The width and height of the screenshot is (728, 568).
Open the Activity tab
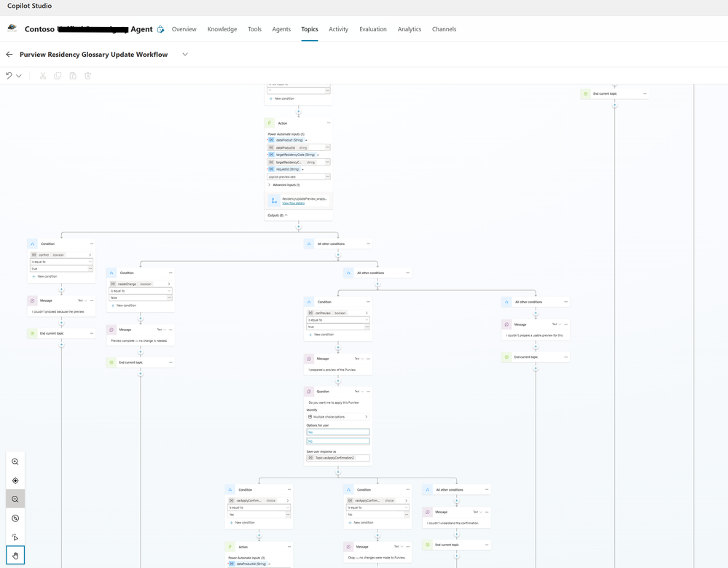[338, 28]
